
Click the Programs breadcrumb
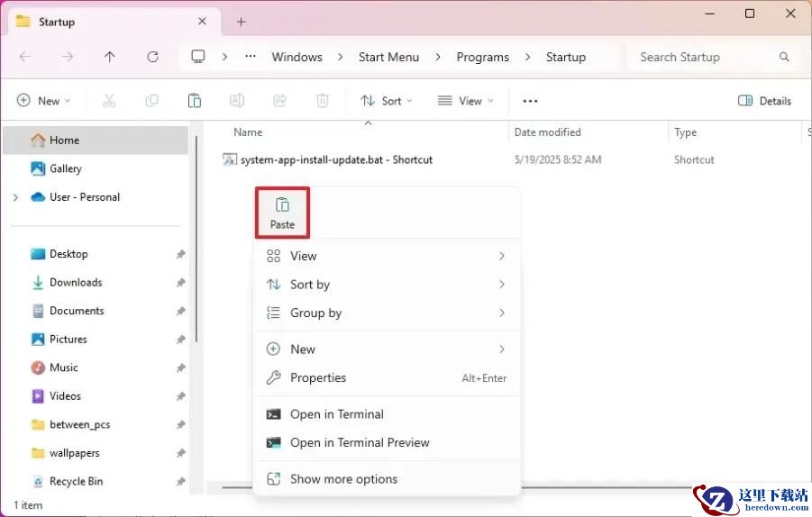click(x=483, y=57)
